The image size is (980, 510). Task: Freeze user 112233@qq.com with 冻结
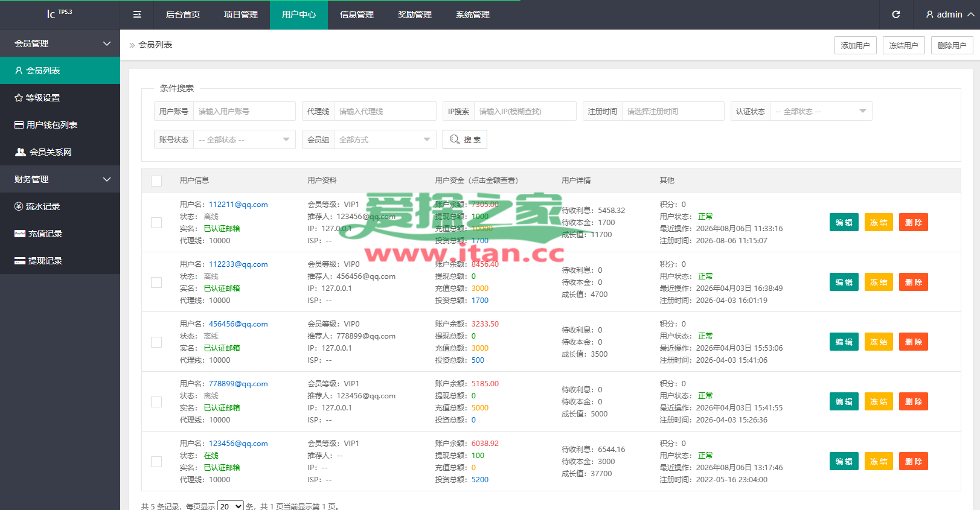click(879, 282)
